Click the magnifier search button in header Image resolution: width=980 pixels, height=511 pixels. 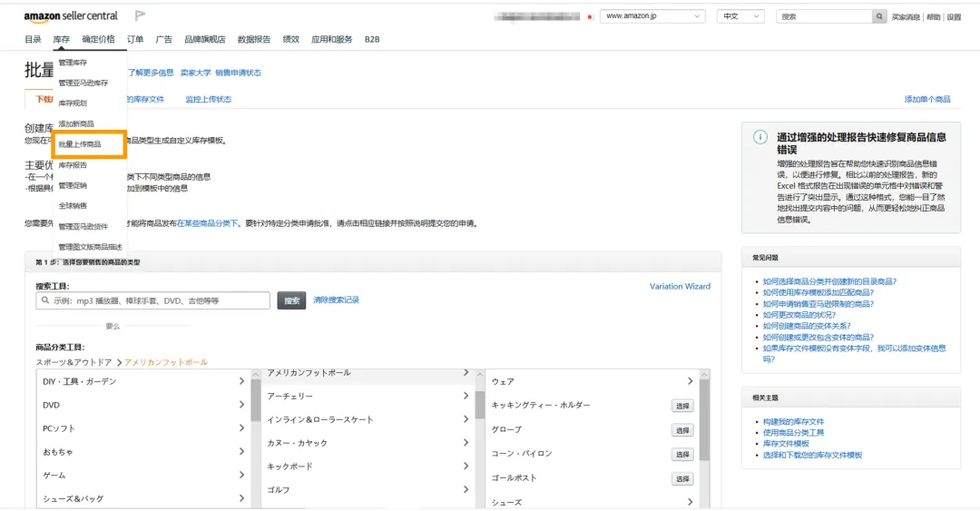879,16
